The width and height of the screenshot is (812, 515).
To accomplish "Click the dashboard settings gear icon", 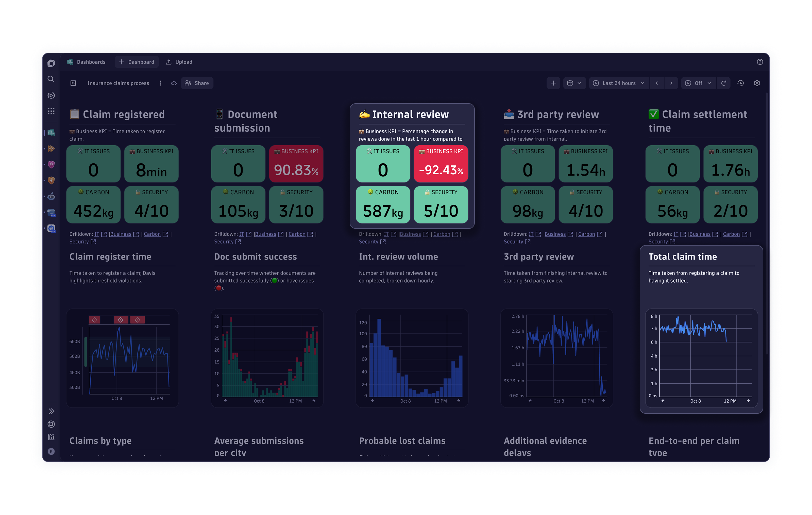I will pos(757,83).
